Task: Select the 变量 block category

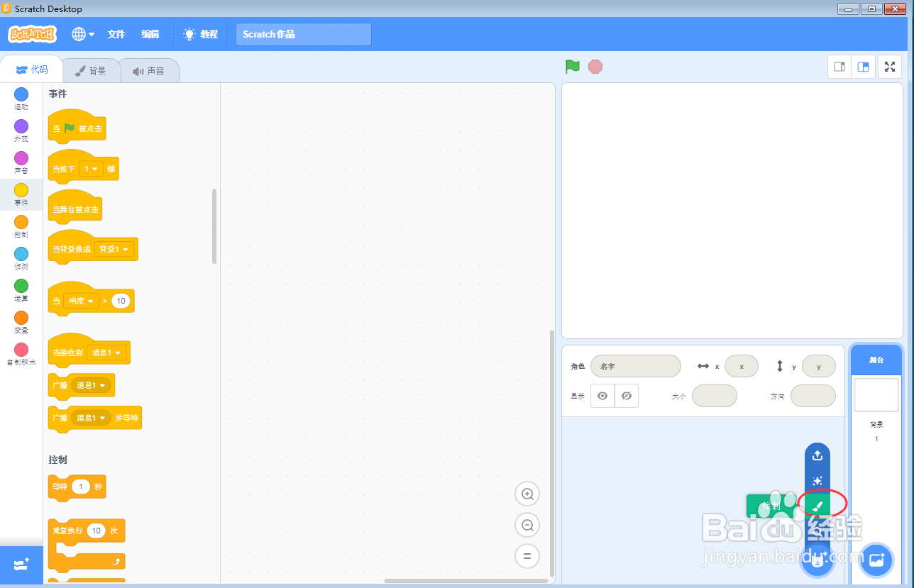Action: (21, 322)
